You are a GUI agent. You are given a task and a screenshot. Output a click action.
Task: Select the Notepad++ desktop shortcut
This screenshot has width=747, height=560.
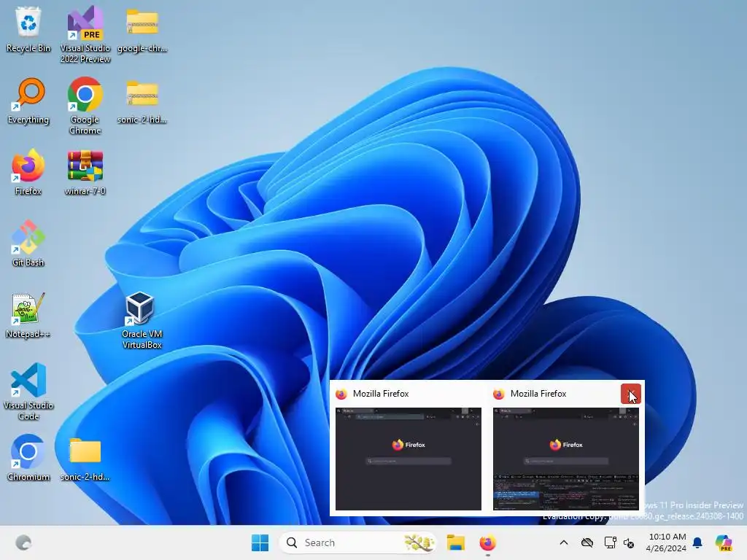click(x=28, y=315)
